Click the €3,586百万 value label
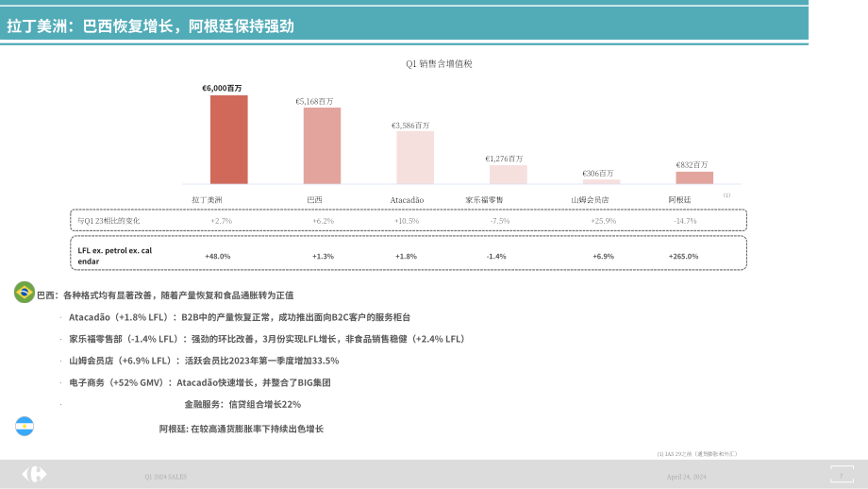The height and width of the screenshot is (489, 868). point(410,126)
